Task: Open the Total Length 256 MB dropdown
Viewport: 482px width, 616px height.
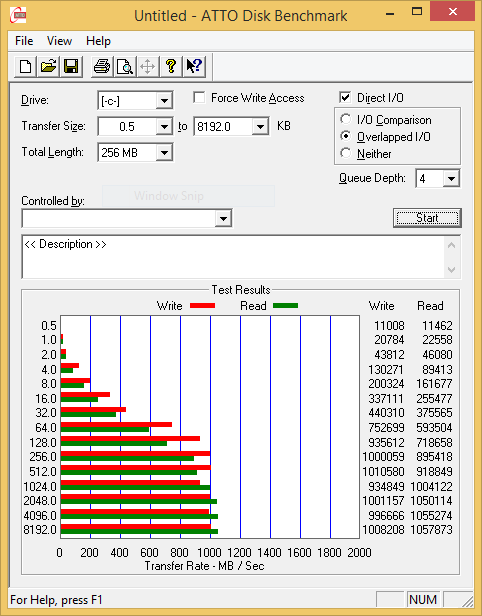Action: click(164, 152)
